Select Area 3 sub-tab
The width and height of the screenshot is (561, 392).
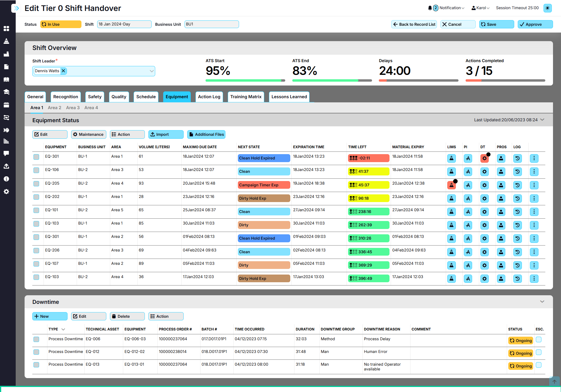73,108
